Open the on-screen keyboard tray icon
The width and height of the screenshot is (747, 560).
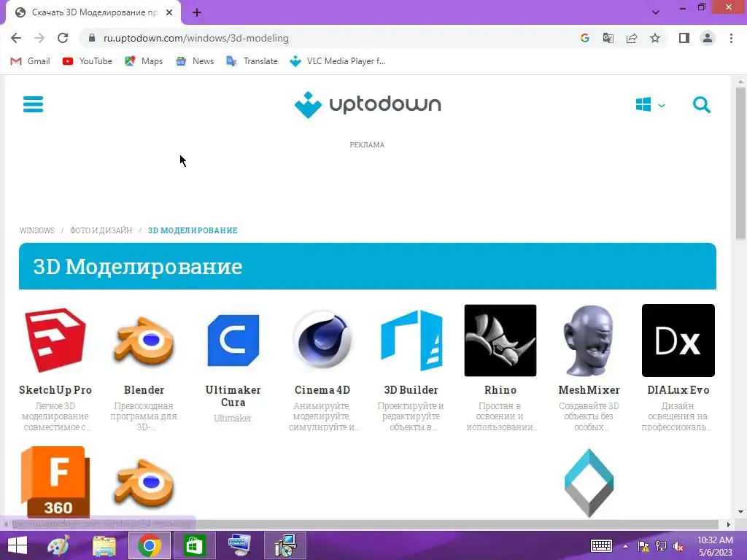tap(601, 545)
